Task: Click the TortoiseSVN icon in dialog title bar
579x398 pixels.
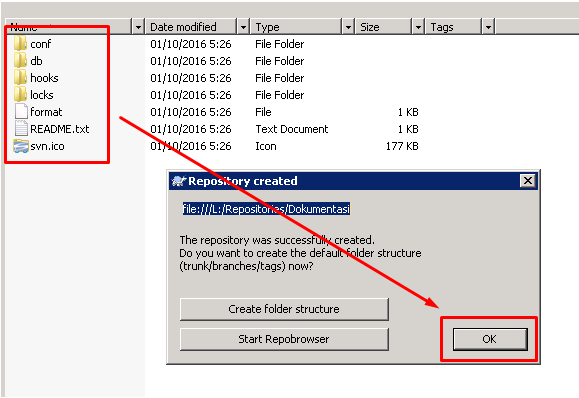Action: point(179,181)
